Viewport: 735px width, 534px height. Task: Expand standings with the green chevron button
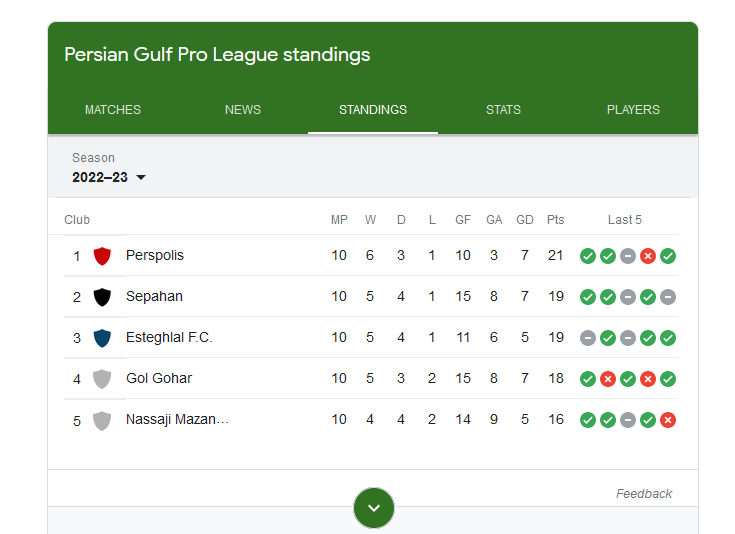[x=374, y=508]
